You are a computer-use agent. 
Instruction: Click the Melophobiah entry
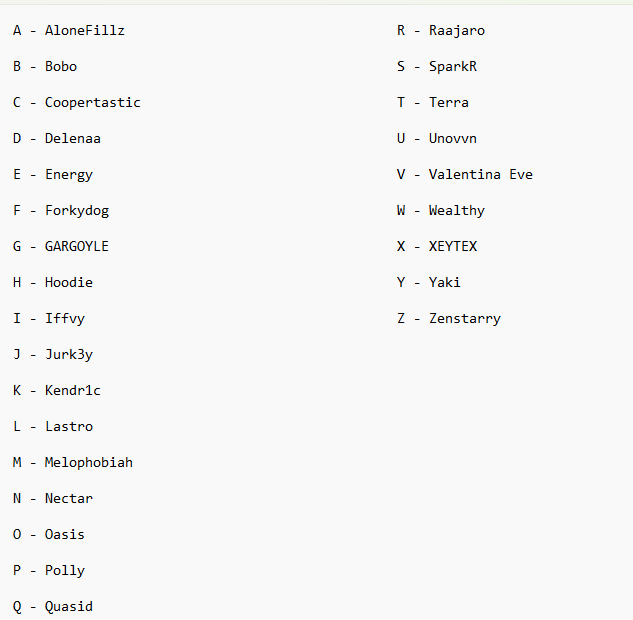click(88, 463)
